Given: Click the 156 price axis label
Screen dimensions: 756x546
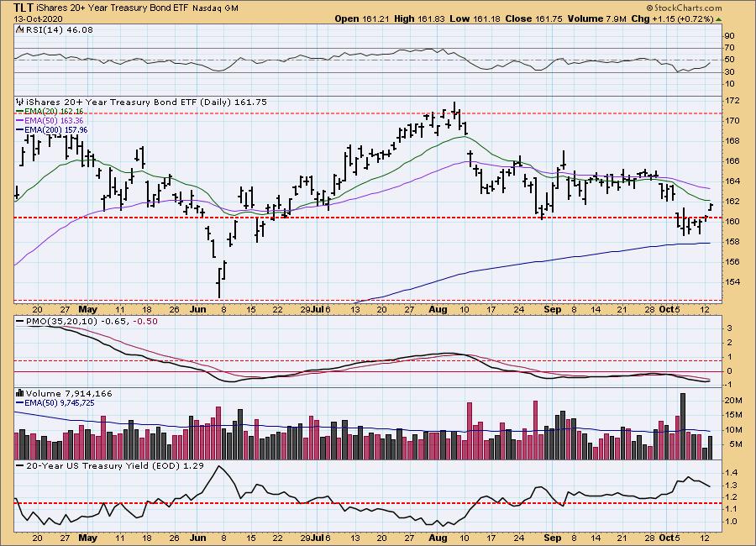Looking at the screenshot, I should pos(732,262).
